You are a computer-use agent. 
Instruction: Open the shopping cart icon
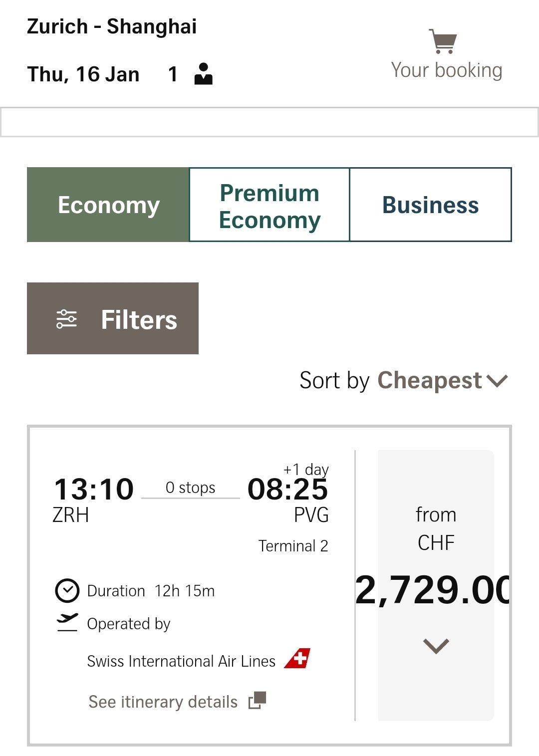[443, 41]
